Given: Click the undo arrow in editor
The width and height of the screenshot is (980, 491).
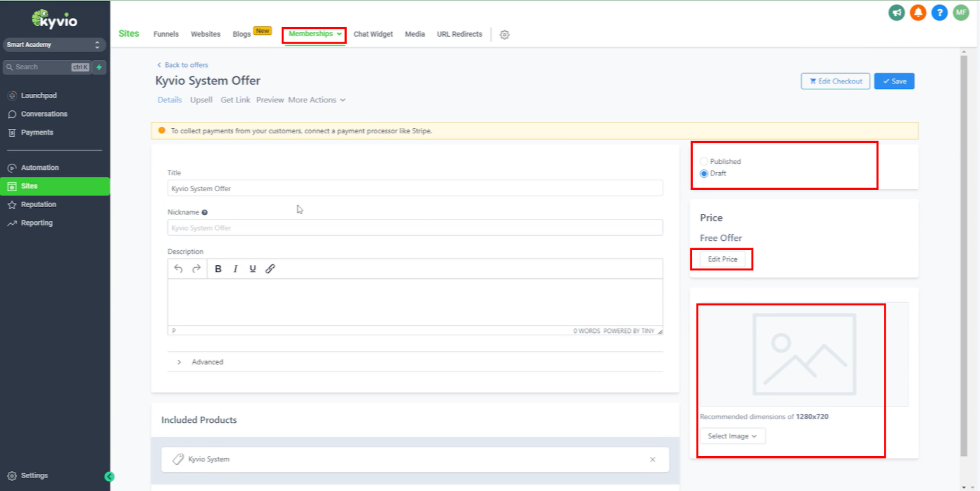Looking at the screenshot, I should click(178, 269).
